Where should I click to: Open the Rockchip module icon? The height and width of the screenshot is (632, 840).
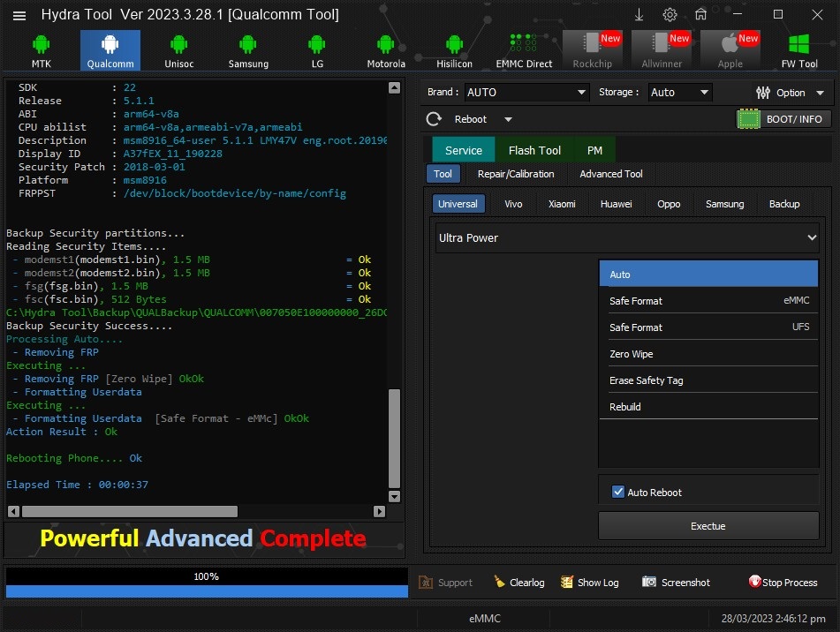pos(592,43)
